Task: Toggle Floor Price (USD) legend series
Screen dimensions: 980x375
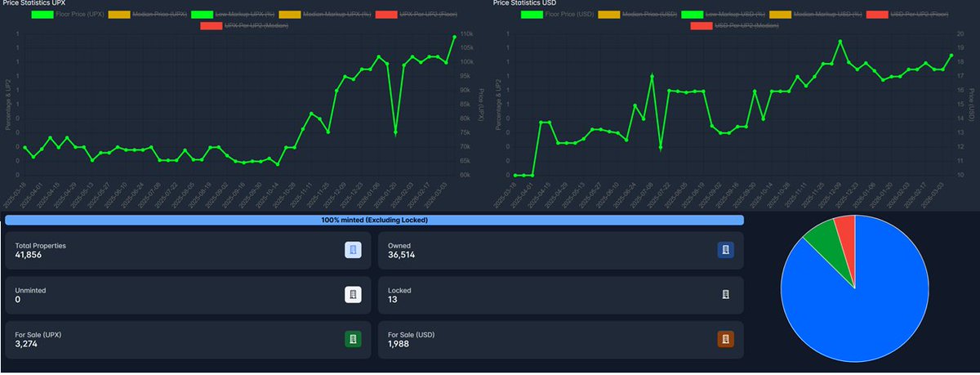Action: [x=555, y=14]
